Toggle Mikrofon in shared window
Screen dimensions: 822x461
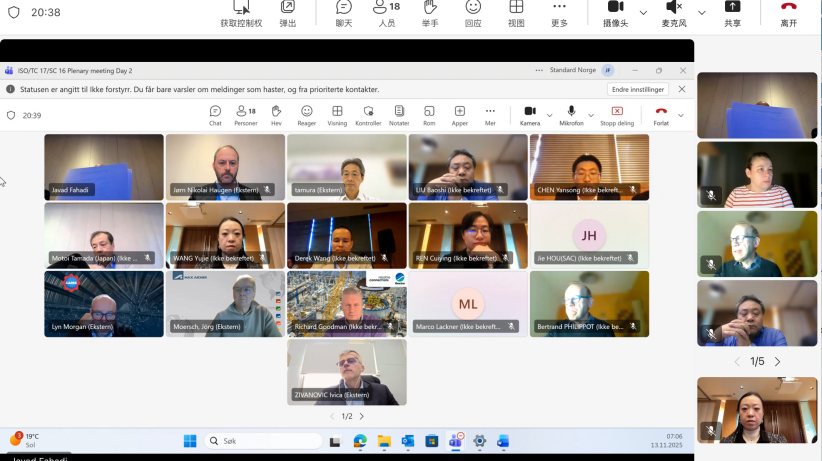point(571,115)
